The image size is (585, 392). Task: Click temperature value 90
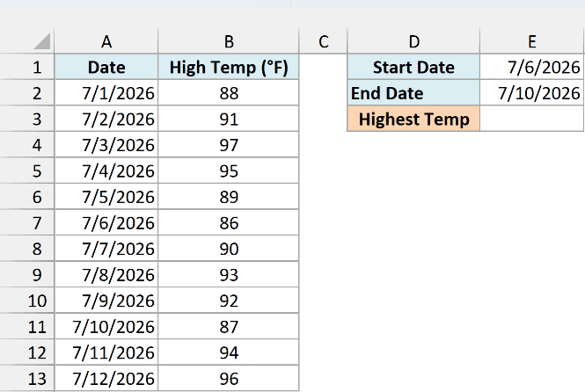pos(229,249)
